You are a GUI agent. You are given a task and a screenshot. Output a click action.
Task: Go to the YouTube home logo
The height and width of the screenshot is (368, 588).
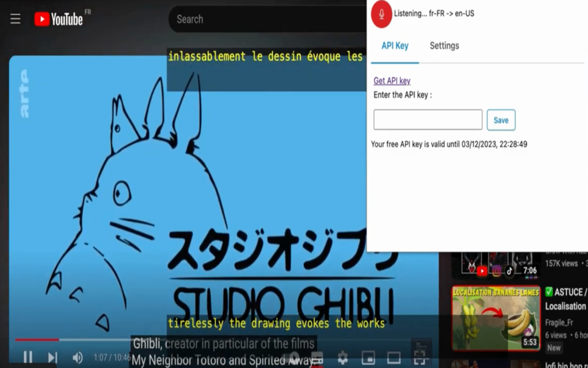click(58, 19)
